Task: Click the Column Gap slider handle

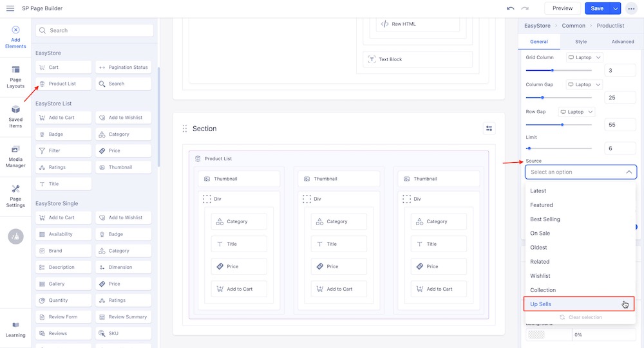Action: (542, 98)
